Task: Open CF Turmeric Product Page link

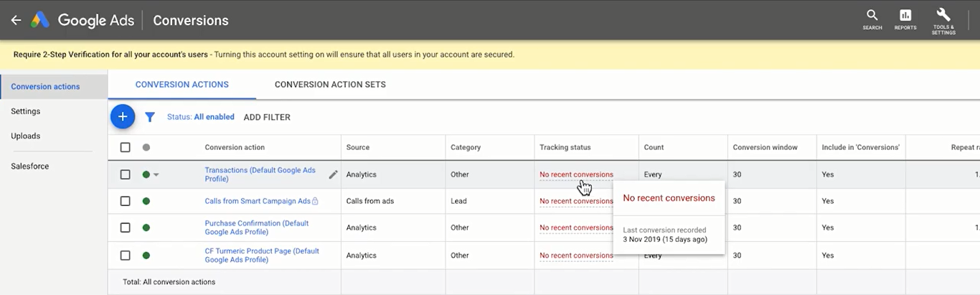Action: click(262, 256)
